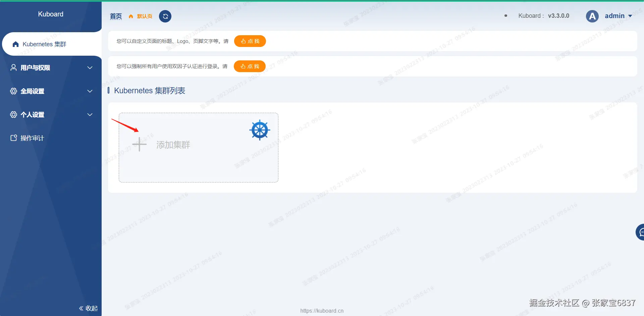Open the chat support bubble icon
The image size is (644, 316).
pos(640,232)
